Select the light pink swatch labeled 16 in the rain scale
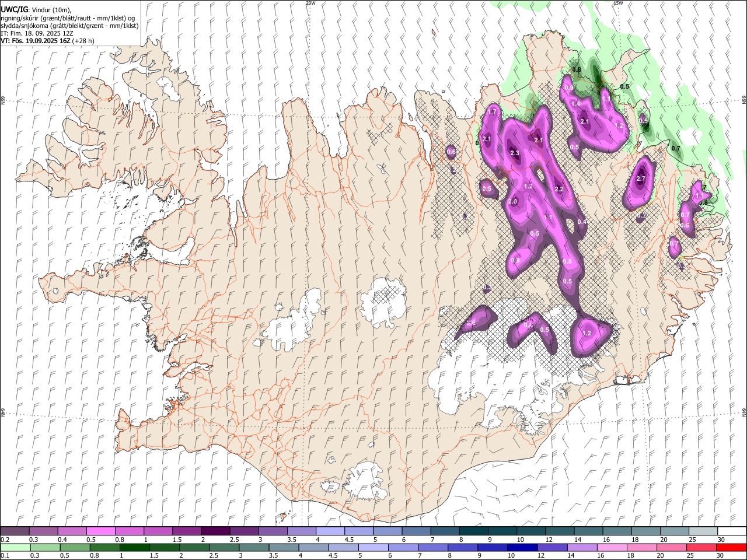The width and height of the screenshot is (747, 560). click(612, 547)
